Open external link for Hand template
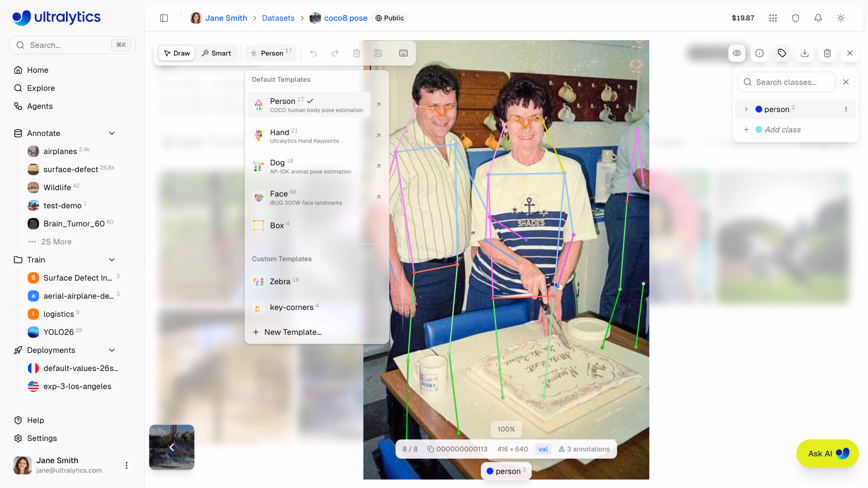Image resolution: width=868 pixels, height=488 pixels. (378, 136)
